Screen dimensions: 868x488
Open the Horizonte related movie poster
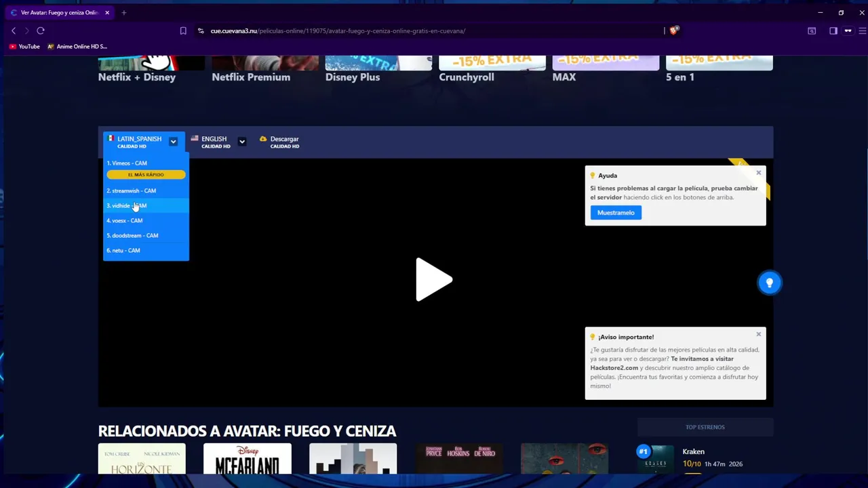(x=142, y=459)
